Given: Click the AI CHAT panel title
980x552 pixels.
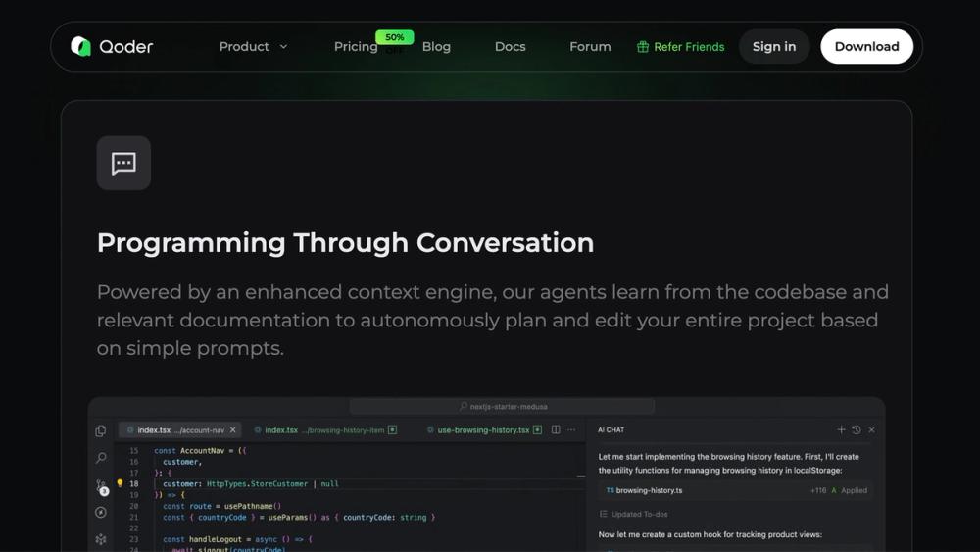Looking at the screenshot, I should (x=611, y=430).
